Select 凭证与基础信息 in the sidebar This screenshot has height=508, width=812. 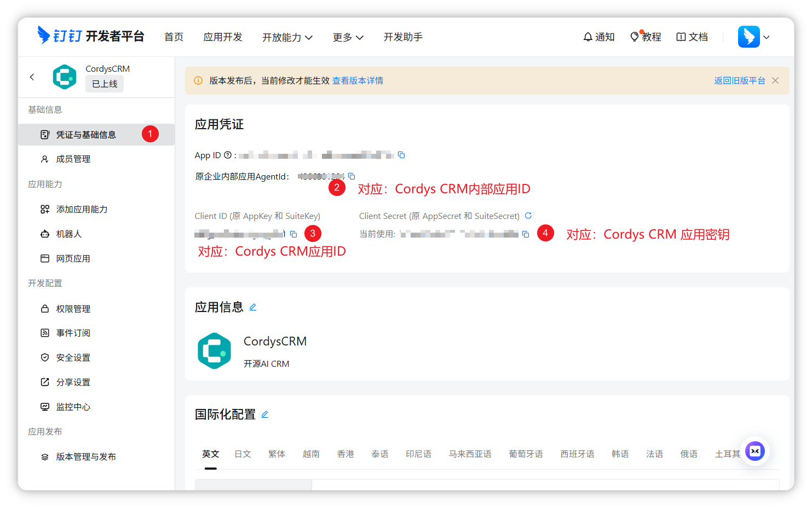pyautogui.click(x=96, y=135)
